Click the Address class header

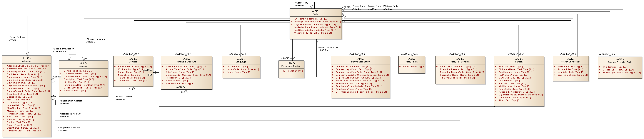(27, 61)
